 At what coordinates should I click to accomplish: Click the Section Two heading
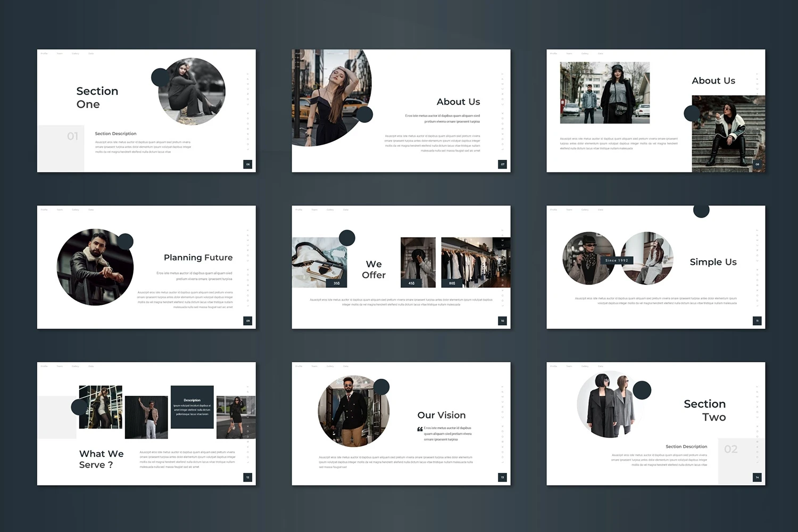(704, 410)
